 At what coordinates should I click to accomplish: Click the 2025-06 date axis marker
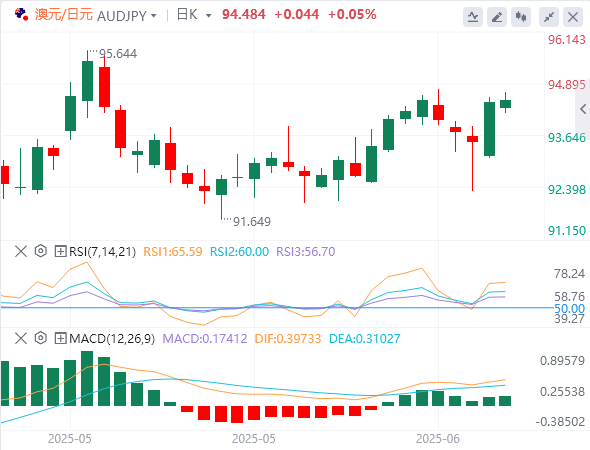pos(438,439)
